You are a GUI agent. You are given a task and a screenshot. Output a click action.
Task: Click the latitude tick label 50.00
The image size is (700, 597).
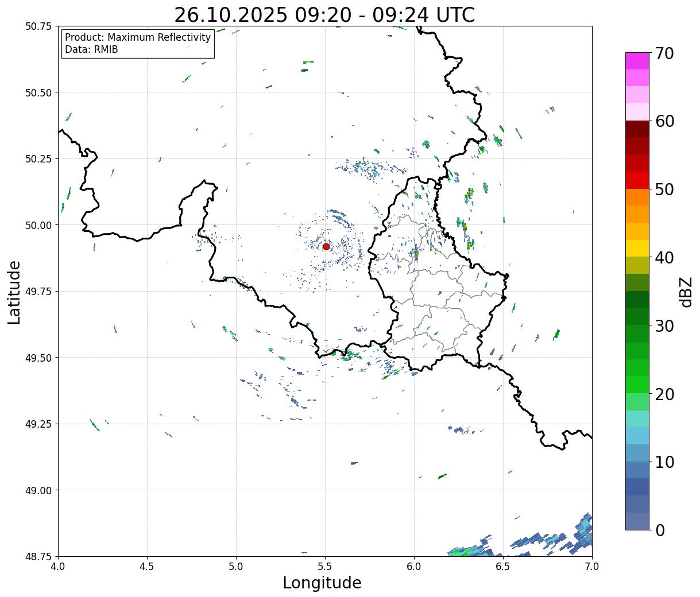[x=38, y=225]
